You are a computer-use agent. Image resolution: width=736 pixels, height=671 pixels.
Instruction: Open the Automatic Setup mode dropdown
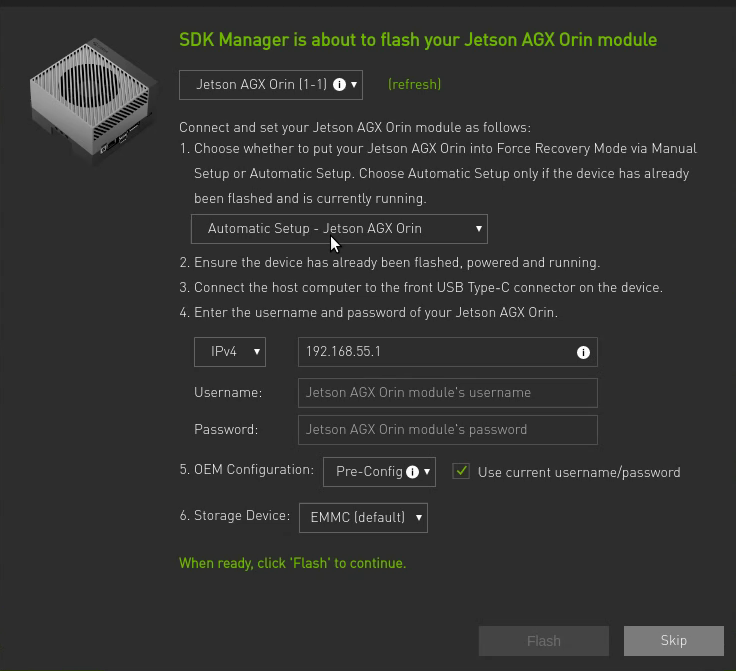[x=339, y=229]
